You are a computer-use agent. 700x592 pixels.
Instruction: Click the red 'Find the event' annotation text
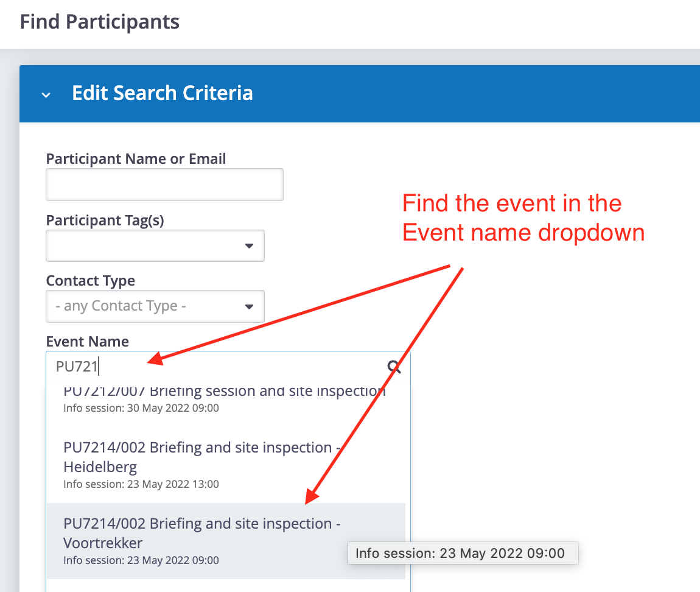(x=523, y=217)
